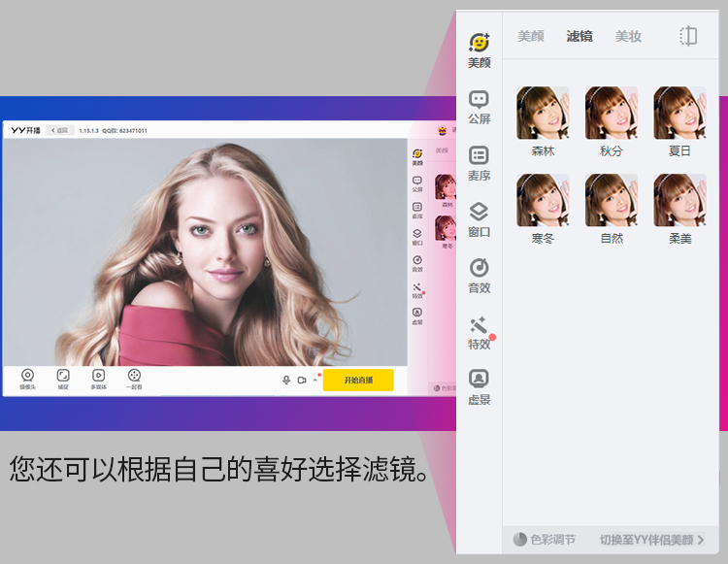The width and height of the screenshot is (728, 564).
Task: Click the 麦序 mic queue icon
Action: pos(479,162)
